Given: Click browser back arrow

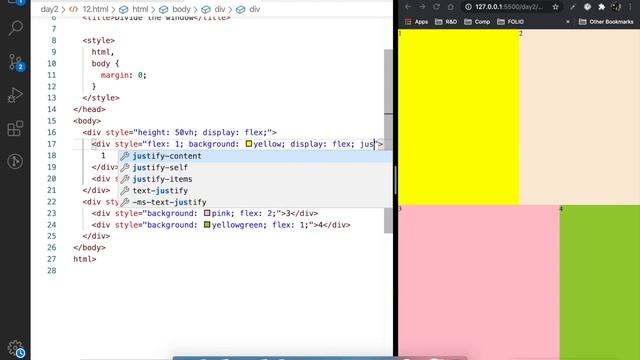Looking at the screenshot, I should click(408, 7).
